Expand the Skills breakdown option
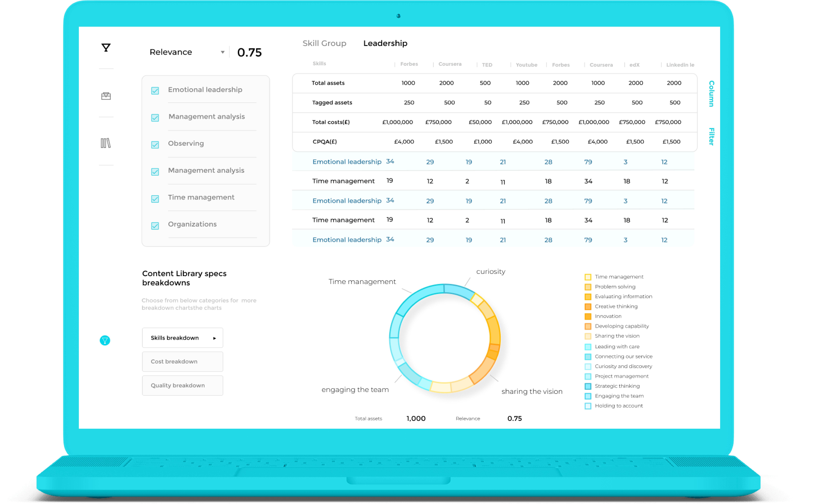This screenshot has height=504, width=814. coord(183,338)
